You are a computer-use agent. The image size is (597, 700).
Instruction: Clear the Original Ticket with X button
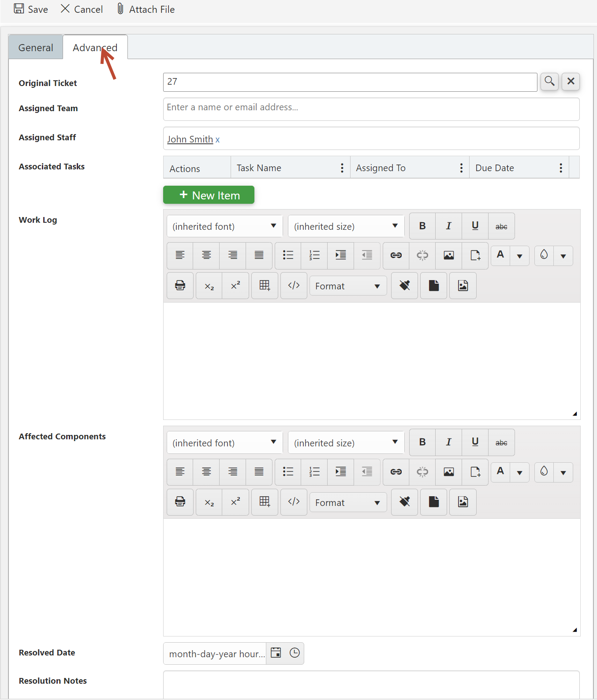point(571,82)
